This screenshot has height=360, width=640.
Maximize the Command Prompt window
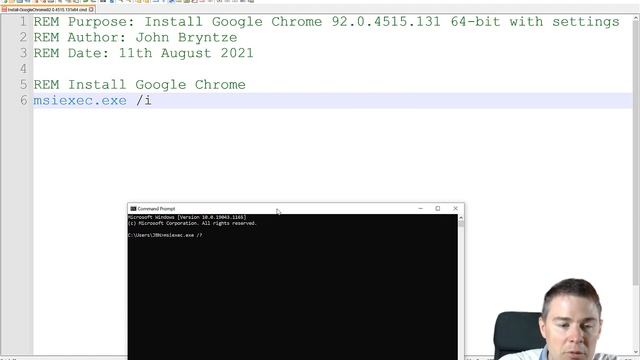pyautogui.click(x=438, y=209)
